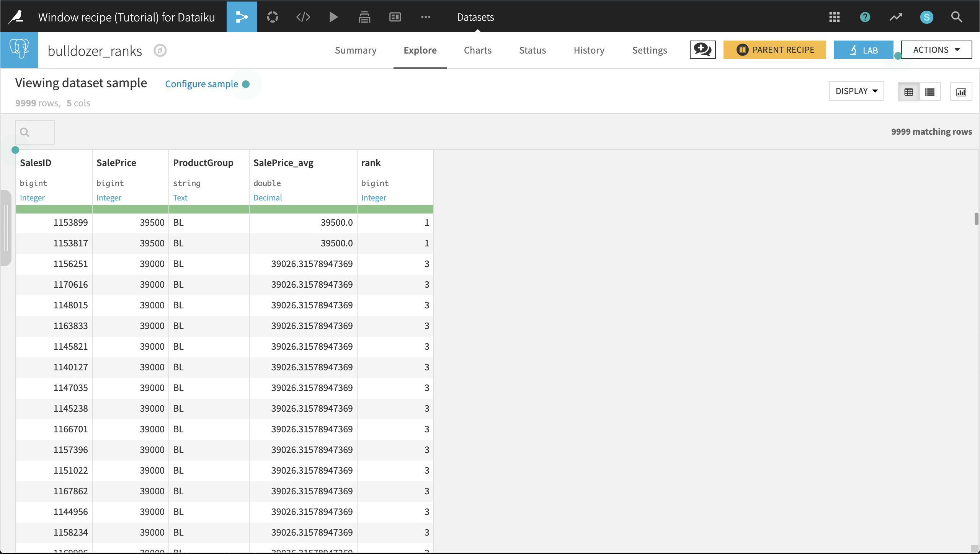Screen dimensions: 980x554
Task: Open the stacked pages navigation icon in the top bar
Action: point(364,17)
